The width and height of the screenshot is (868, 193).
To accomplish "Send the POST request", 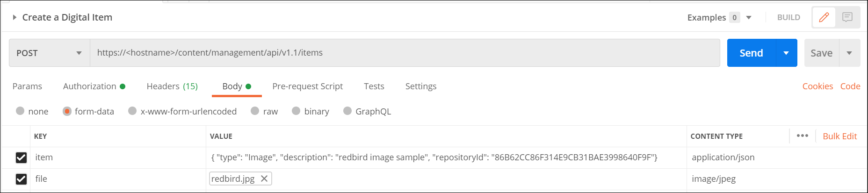I will click(x=751, y=53).
